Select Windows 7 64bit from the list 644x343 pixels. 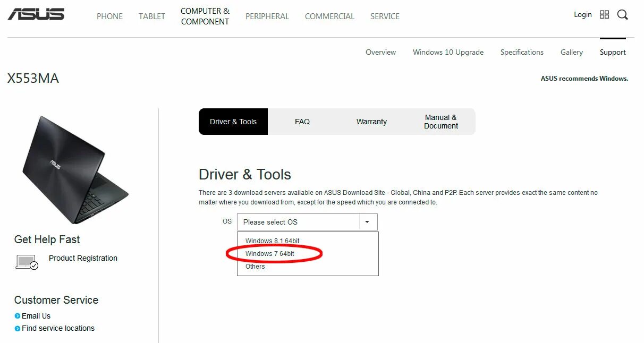click(269, 253)
